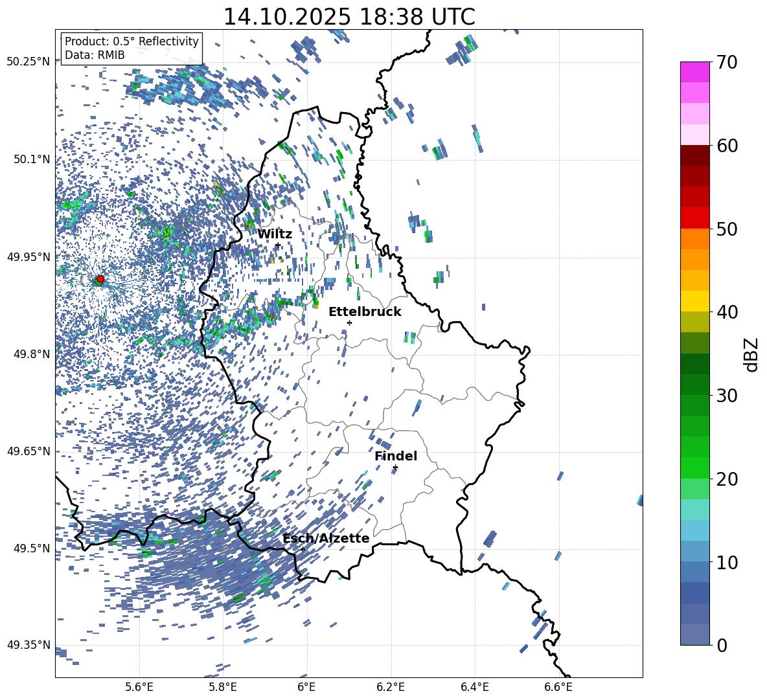Click the red radar station marker

pos(100,279)
